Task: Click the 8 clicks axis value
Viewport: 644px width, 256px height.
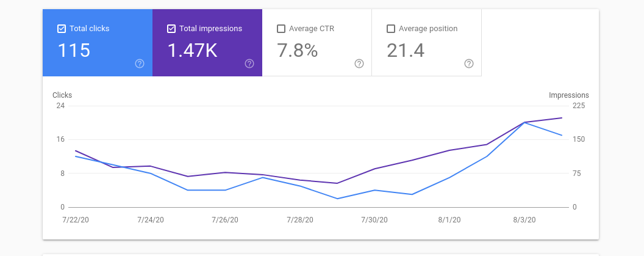Action: (63, 174)
